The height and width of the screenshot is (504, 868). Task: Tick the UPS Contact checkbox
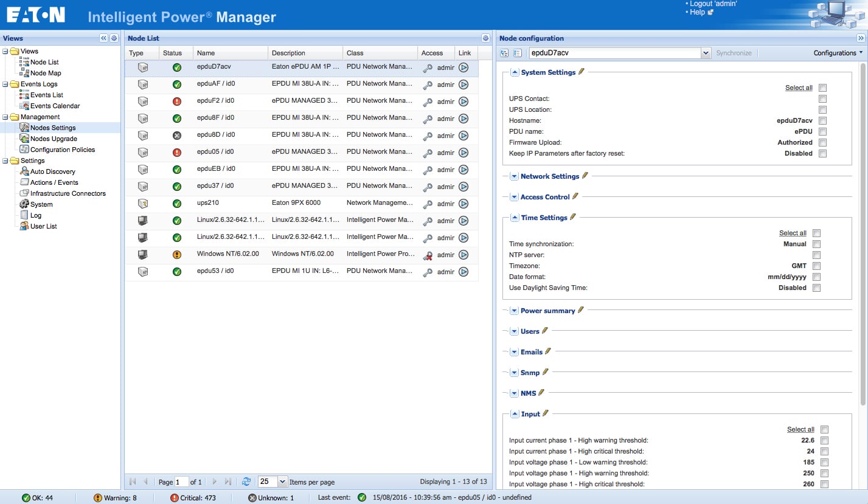[x=822, y=98]
